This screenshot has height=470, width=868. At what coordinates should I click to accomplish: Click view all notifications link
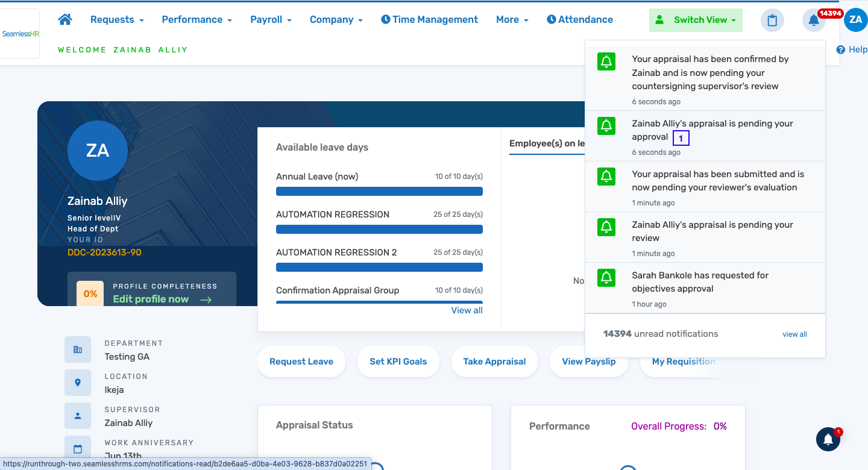794,334
